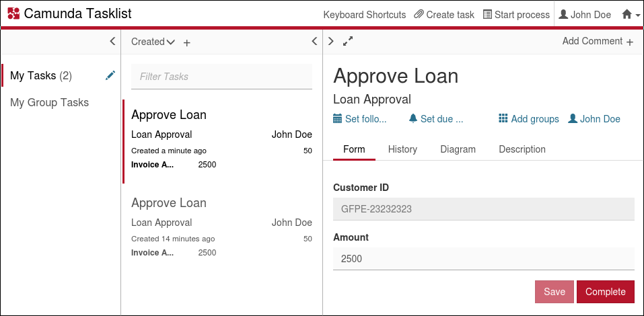
Task: Select Approve Loan task created a minute ago
Action: (x=221, y=141)
